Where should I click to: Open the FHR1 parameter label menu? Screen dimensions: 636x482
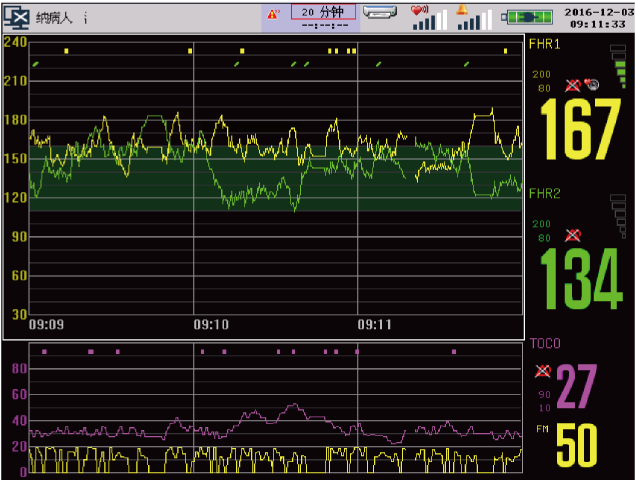tap(544, 46)
